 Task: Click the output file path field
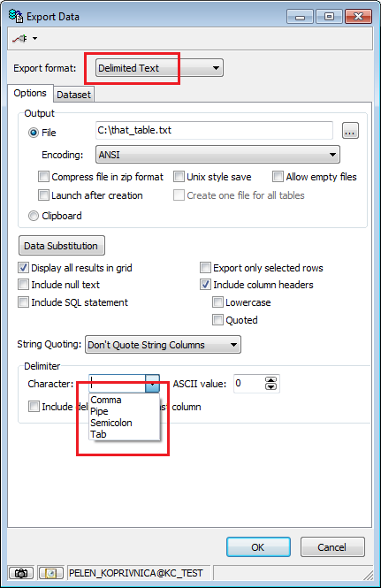tap(214, 130)
